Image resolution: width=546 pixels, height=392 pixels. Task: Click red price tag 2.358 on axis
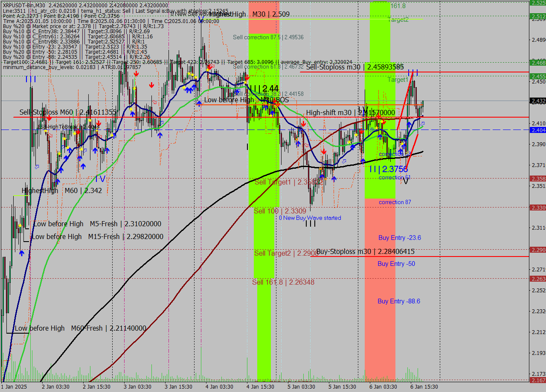(x=538, y=179)
